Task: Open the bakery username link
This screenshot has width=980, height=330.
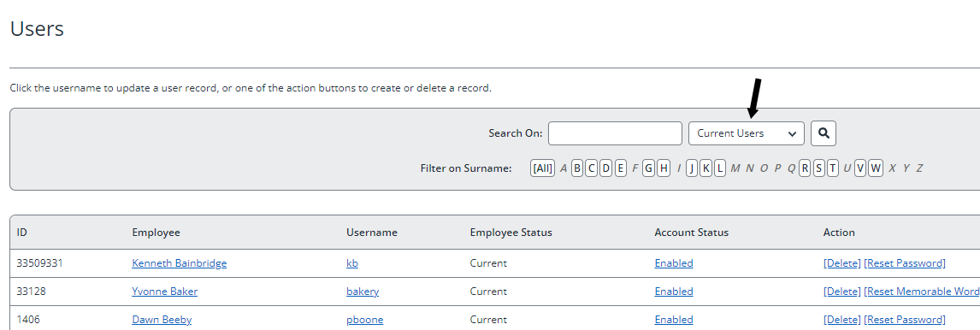Action: 363,292
